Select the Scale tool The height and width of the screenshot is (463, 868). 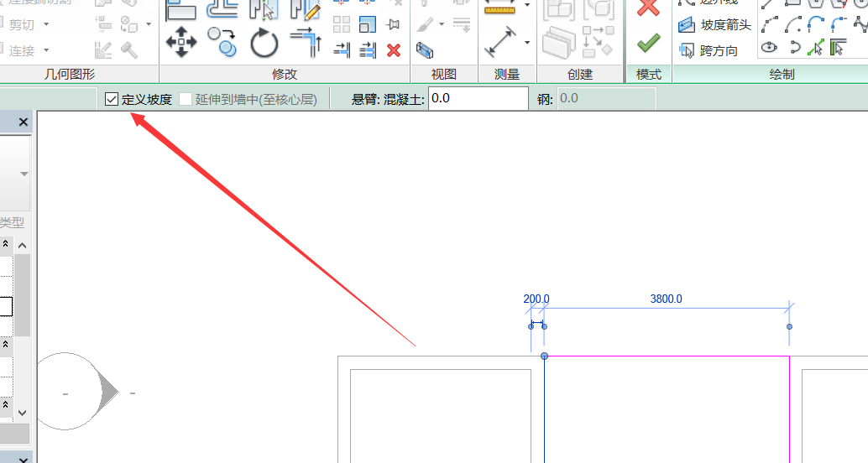point(368,24)
